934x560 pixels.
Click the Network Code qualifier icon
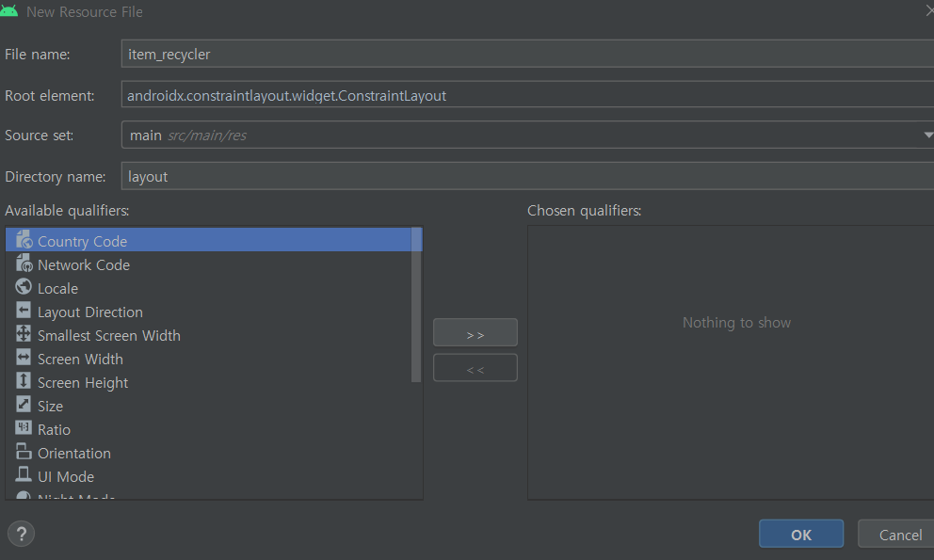(24, 264)
